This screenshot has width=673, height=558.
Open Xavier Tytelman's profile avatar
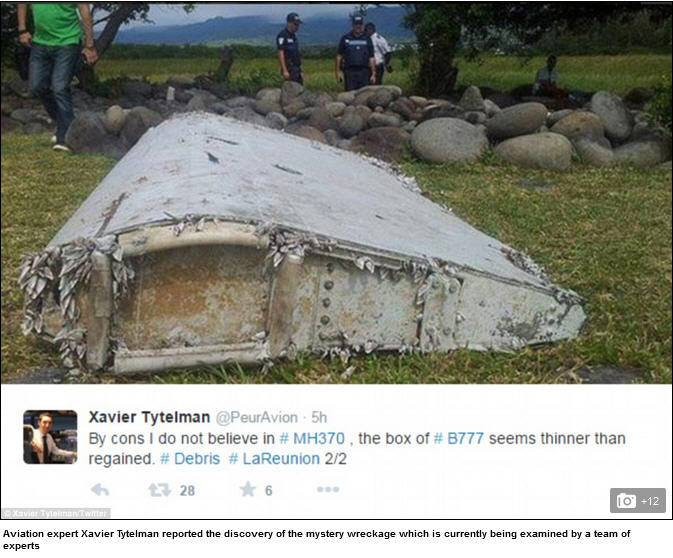tap(50, 437)
